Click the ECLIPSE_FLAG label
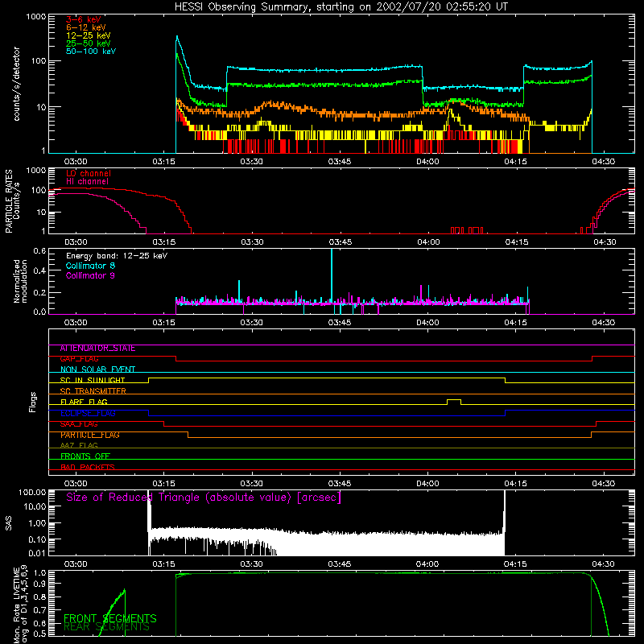 [88, 413]
